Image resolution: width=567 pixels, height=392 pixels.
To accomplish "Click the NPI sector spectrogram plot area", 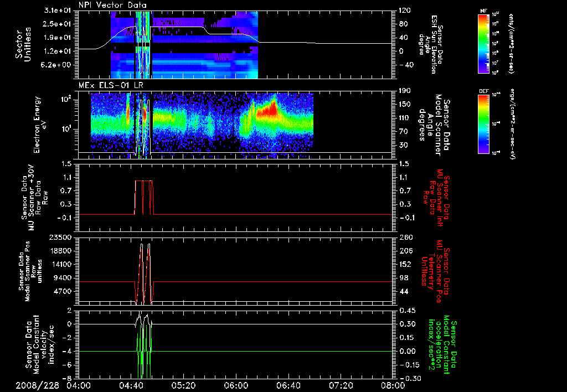I will 184,44.
